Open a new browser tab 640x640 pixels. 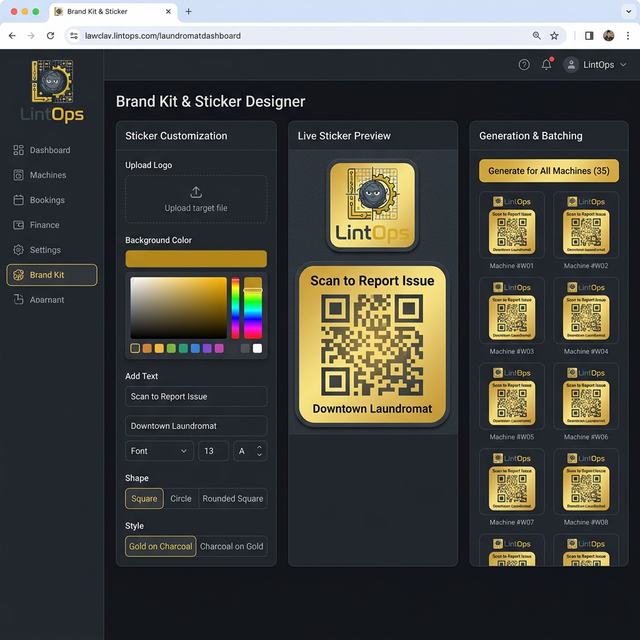(188, 11)
